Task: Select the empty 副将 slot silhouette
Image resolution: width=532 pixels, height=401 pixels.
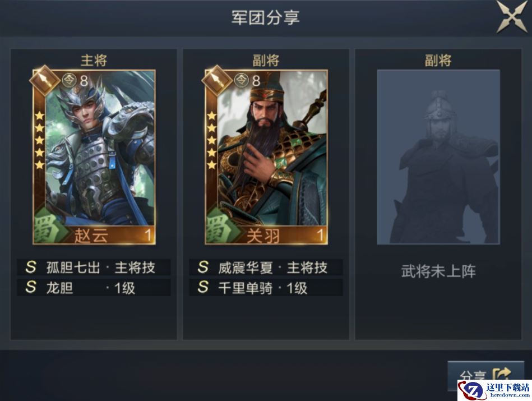Action: 438,157
